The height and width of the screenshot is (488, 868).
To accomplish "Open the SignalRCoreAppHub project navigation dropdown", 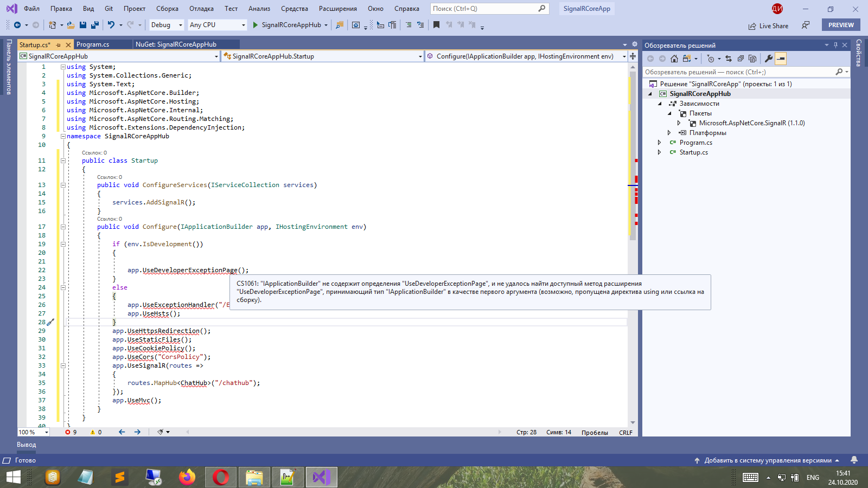I will point(119,56).
